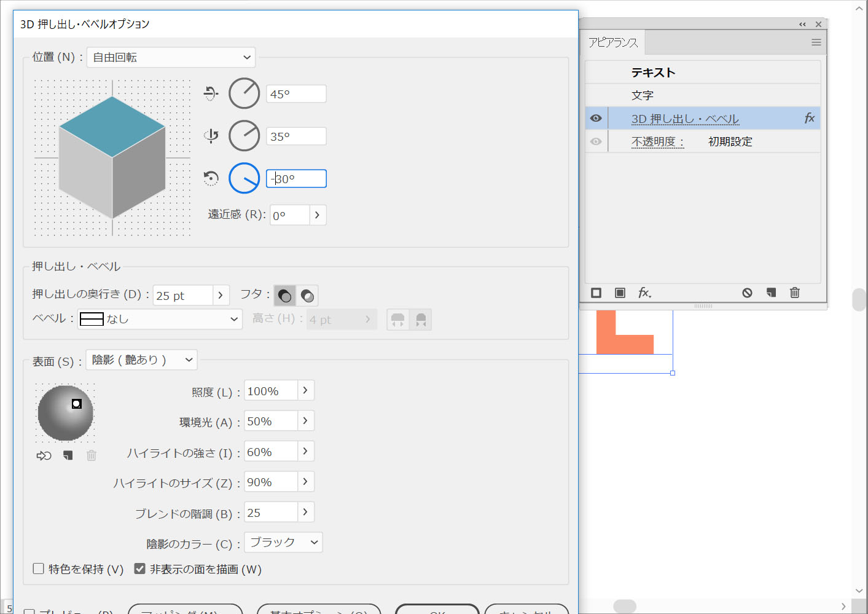The height and width of the screenshot is (614, 868).
Task: Select the 文字 row in Appearance
Action: (x=643, y=95)
